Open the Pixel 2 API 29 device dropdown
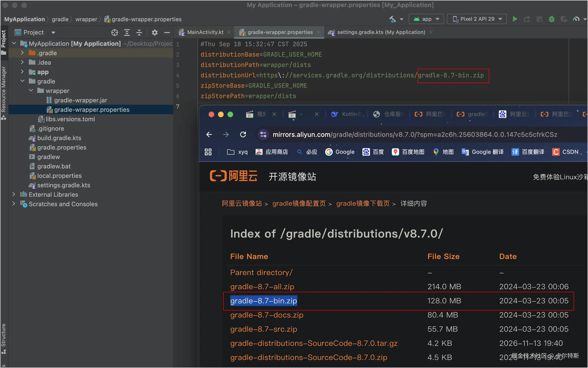 477,19
